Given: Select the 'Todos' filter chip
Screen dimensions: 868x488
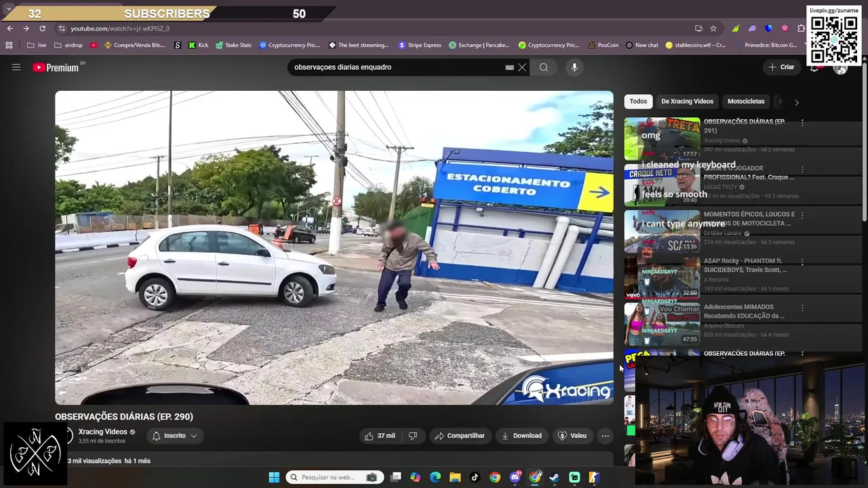Looking at the screenshot, I should pyautogui.click(x=638, y=101).
